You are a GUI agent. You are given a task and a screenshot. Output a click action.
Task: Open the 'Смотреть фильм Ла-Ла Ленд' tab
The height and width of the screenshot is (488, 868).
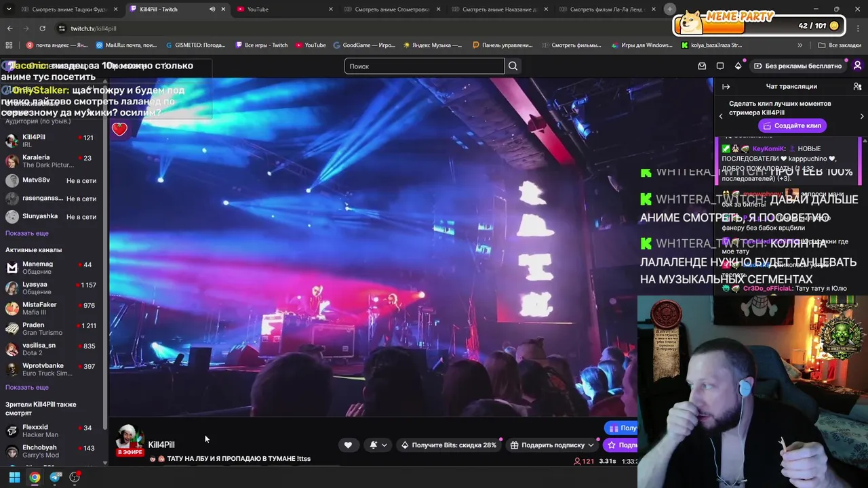tap(608, 9)
